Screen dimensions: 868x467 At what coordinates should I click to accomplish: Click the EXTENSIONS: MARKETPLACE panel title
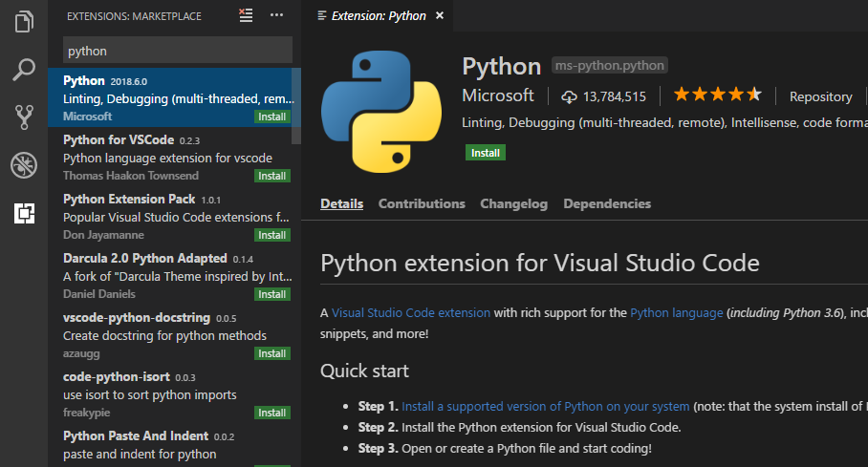134,16
